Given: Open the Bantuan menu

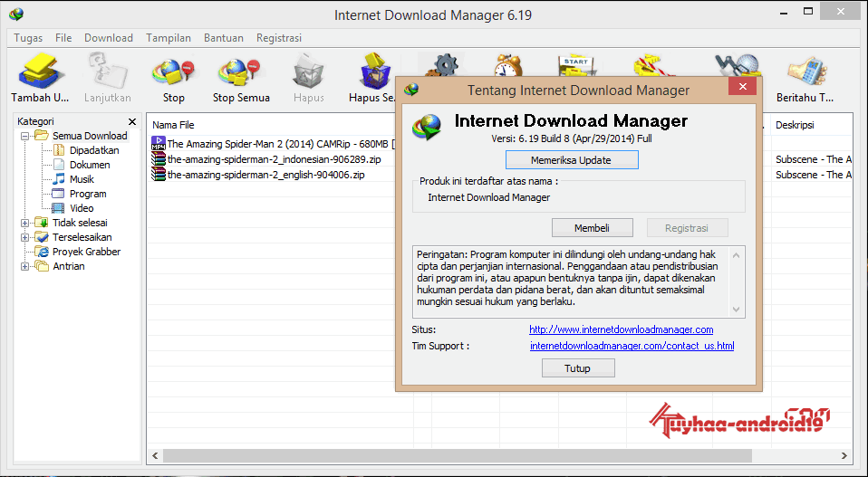Looking at the screenshot, I should tap(224, 38).
